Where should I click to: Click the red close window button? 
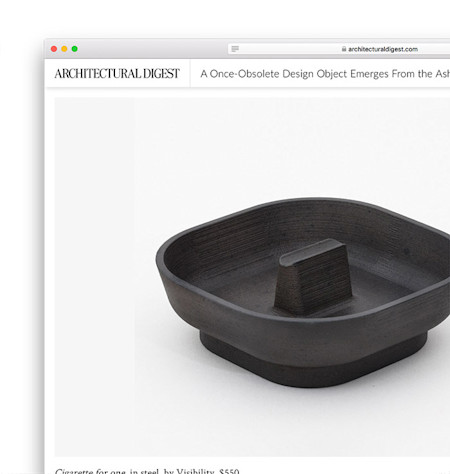(54, 49)
